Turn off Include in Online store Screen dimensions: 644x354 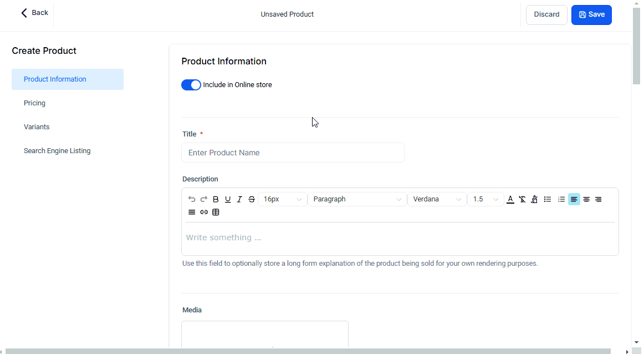tap(191, 85)
